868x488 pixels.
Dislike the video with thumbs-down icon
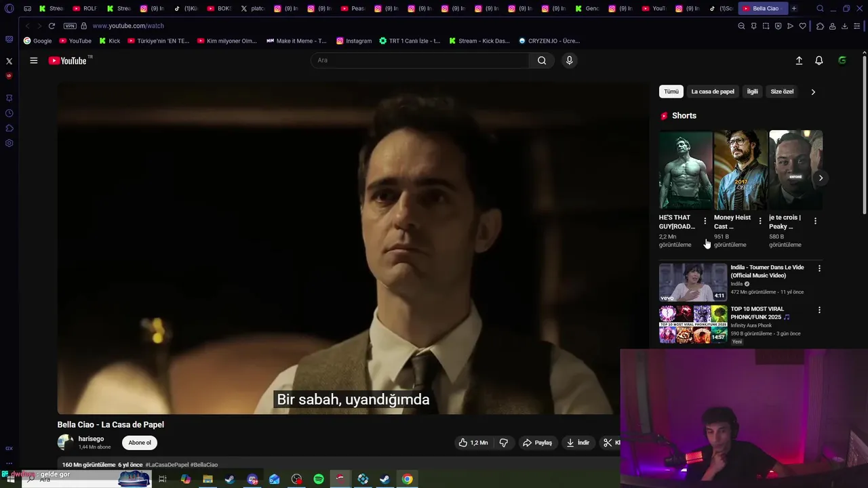[503, 443]
